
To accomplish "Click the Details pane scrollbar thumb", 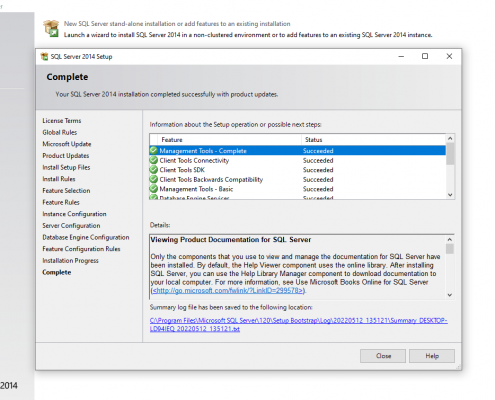I will [450, 249].
